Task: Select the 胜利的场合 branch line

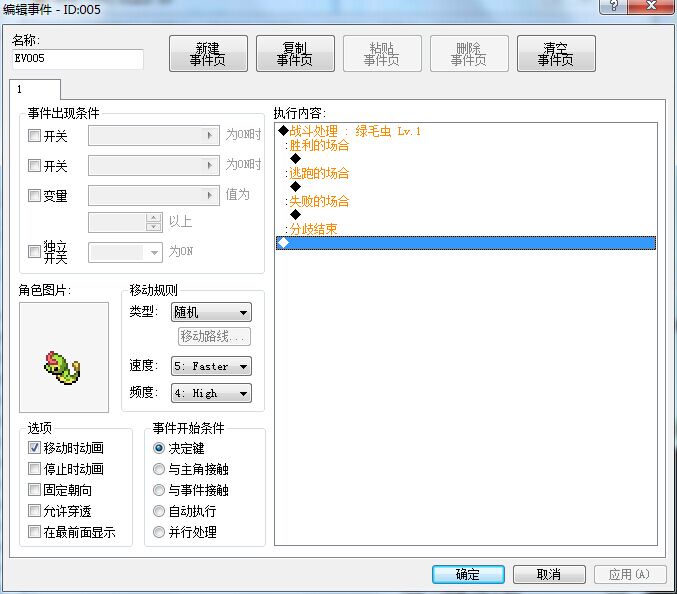Action: [x=465, y=145]
